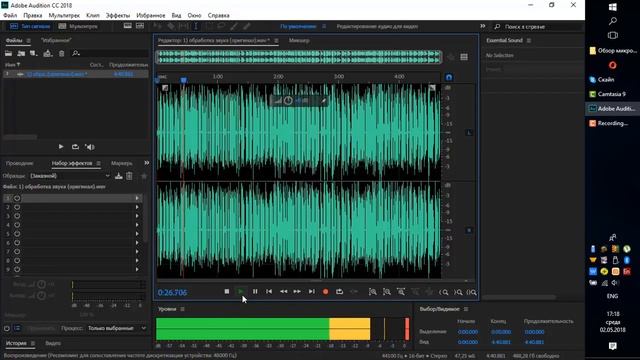Play the file preview in Files panel

[x=61, y=147]
